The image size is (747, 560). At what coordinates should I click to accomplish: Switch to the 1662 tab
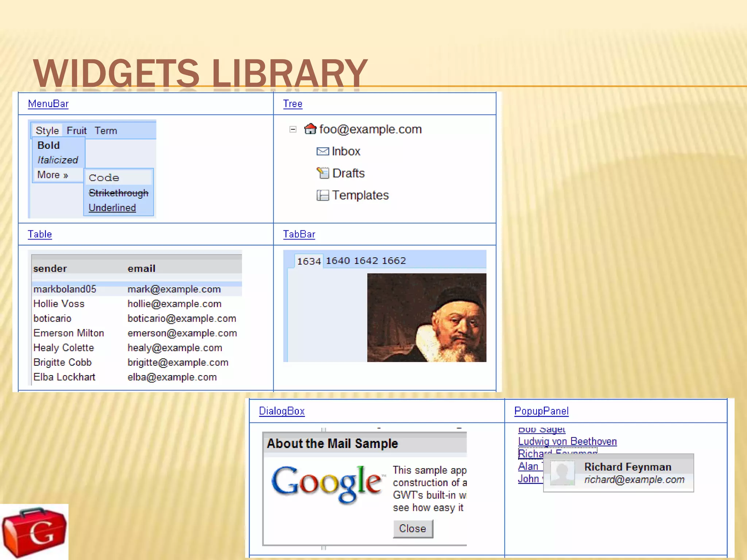point(394,261)
